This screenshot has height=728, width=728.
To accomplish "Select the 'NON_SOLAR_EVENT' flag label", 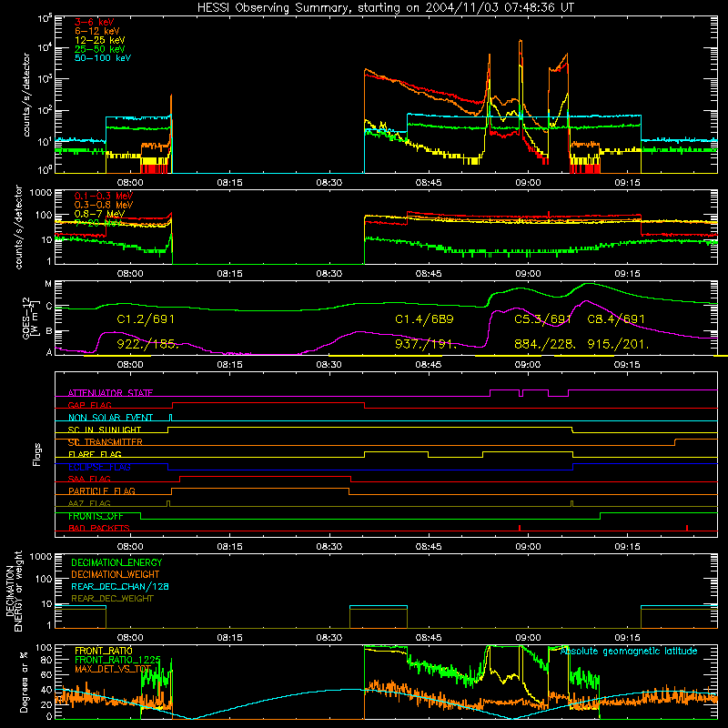I will pyautogui.click(x=110, y=418).
